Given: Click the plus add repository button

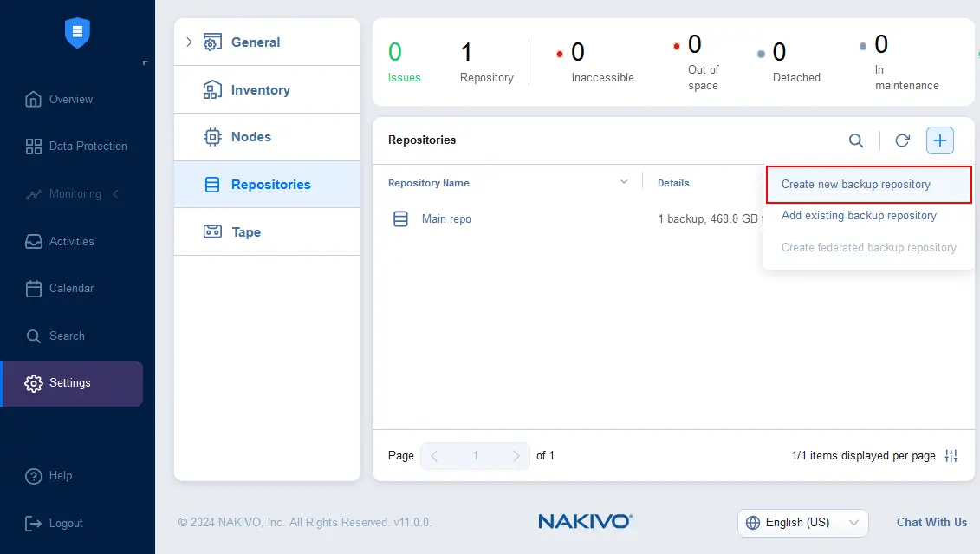Looking at the screenshot, I should (940, 140).
